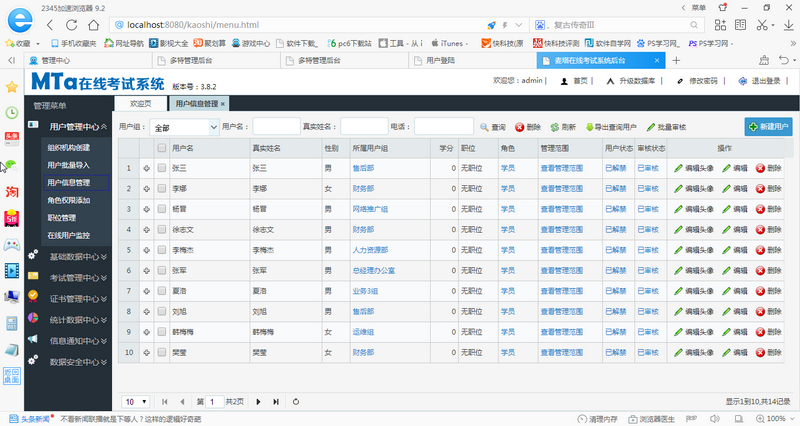Open game controller icon in sidebar
Viewport: 800px width, 426px height.
pos(12,244)
